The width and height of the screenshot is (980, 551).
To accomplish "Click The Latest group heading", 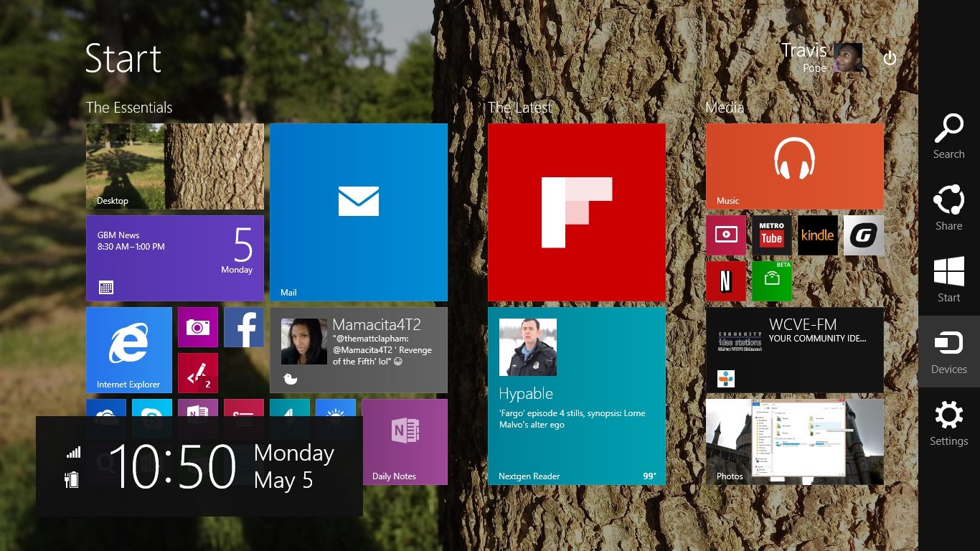I will [520, 108].
